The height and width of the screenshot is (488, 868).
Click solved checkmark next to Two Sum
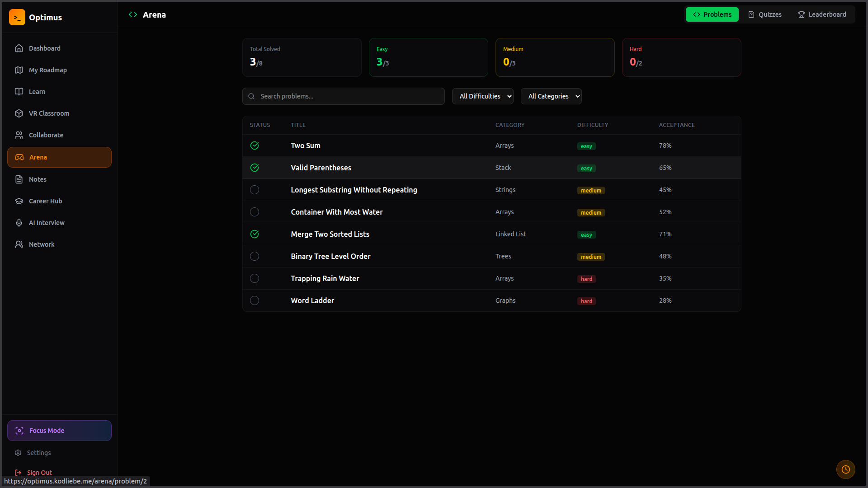[255, 145]
